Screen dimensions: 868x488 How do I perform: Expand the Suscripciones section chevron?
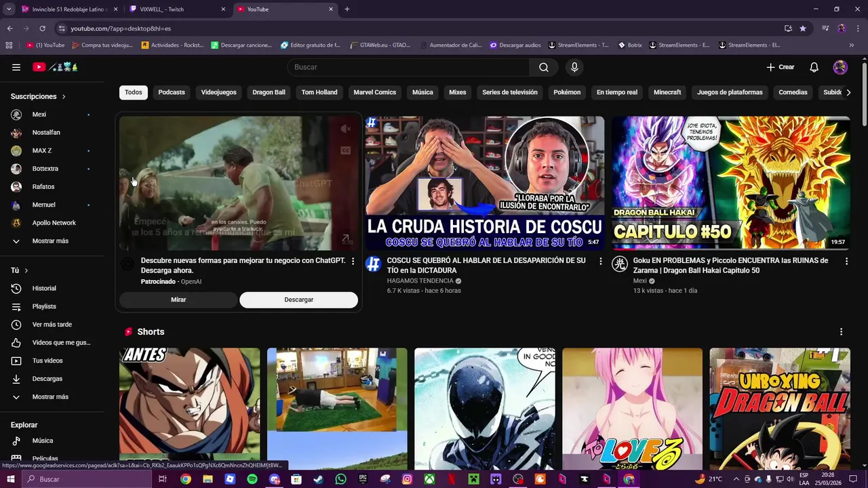pos(64,97)
